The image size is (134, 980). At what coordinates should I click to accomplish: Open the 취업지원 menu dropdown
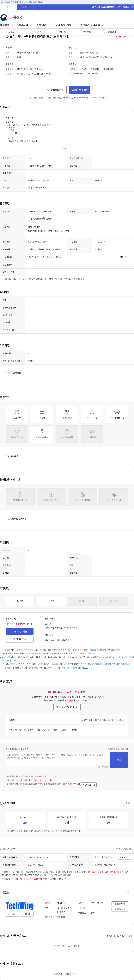coord(25,25)
